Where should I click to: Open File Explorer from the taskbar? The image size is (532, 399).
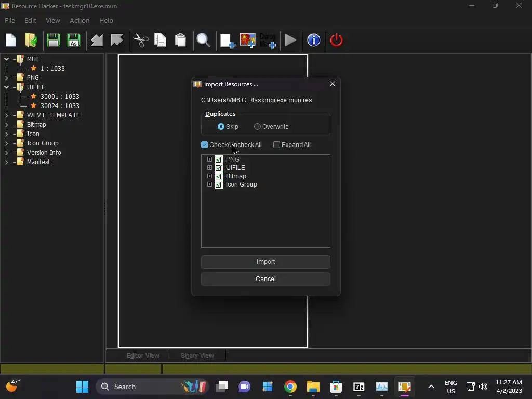tap(313, 387)
